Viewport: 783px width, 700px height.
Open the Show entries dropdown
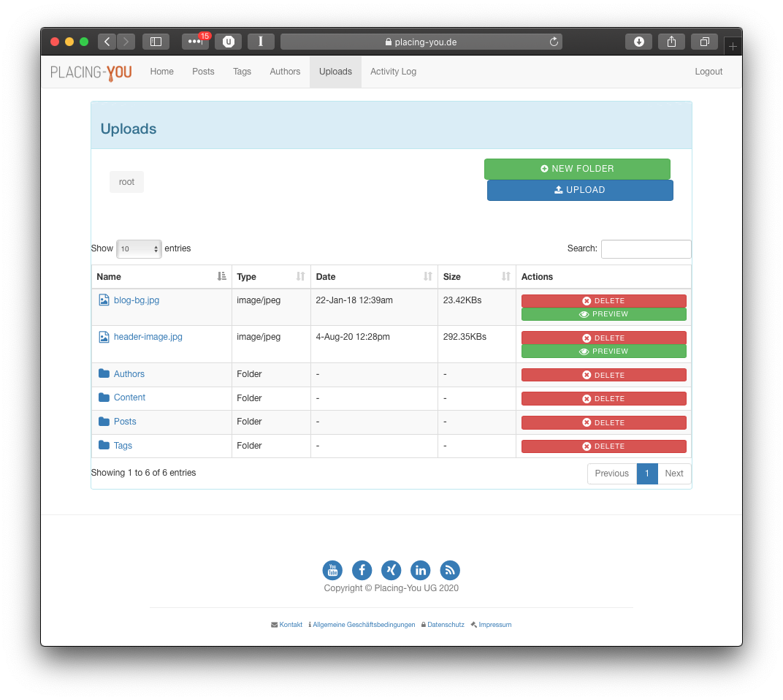(x=139, y=249)
